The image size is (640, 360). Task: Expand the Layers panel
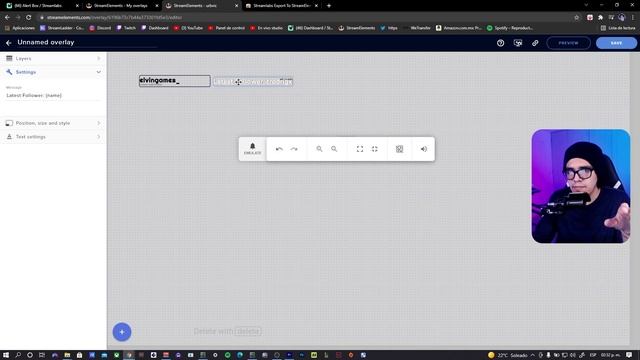(x=53, y=58)
